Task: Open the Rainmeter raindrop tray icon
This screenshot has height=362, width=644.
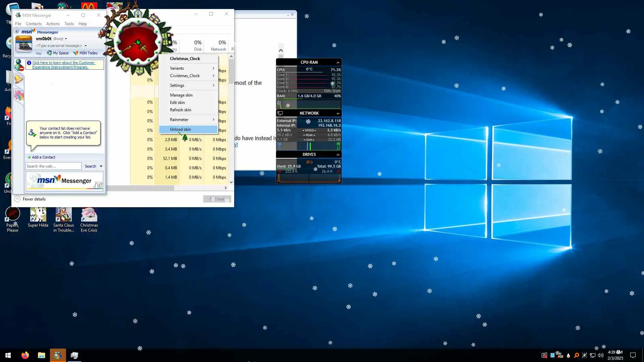Action: click(568, 355)
